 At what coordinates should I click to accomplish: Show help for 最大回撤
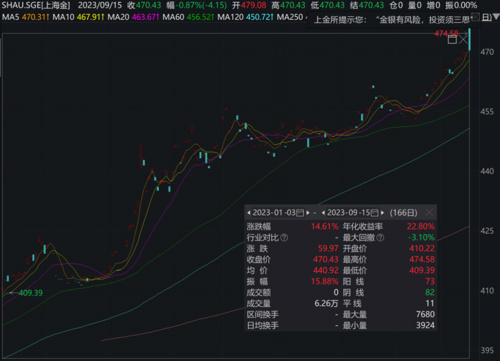click(x=380, y=237)
